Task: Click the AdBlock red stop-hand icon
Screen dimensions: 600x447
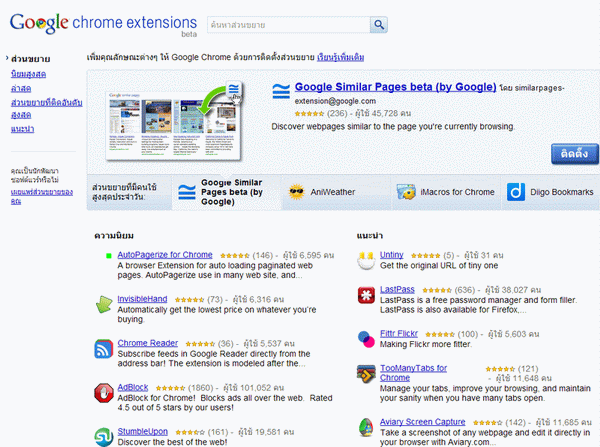Action: pyautogui.click(x=104, y=393)
